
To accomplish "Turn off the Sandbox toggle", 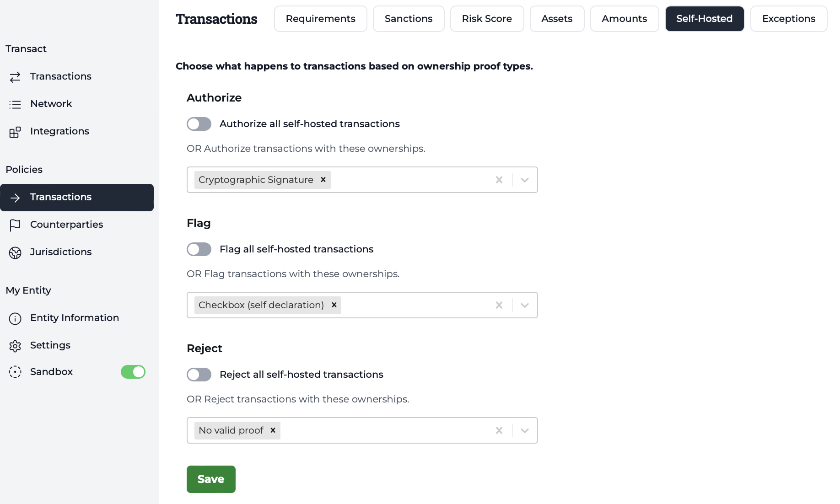I will tap(133, 372).
